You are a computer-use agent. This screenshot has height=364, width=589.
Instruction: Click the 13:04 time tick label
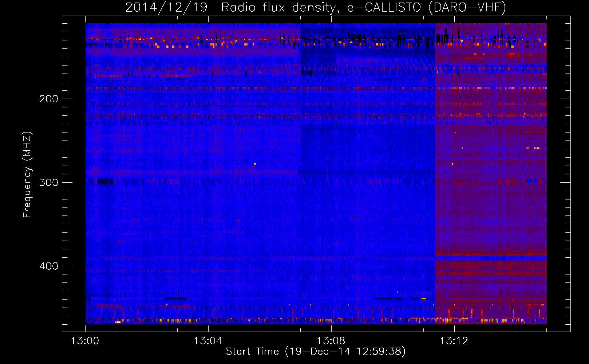coord(208,341)
